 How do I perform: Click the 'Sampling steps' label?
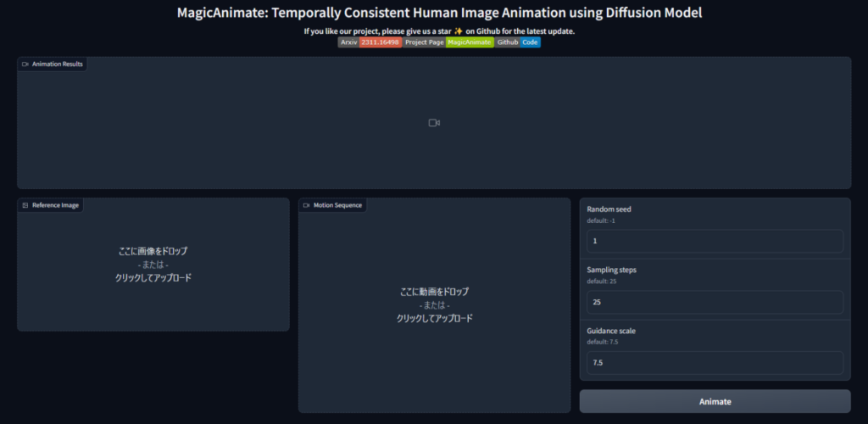614,271
